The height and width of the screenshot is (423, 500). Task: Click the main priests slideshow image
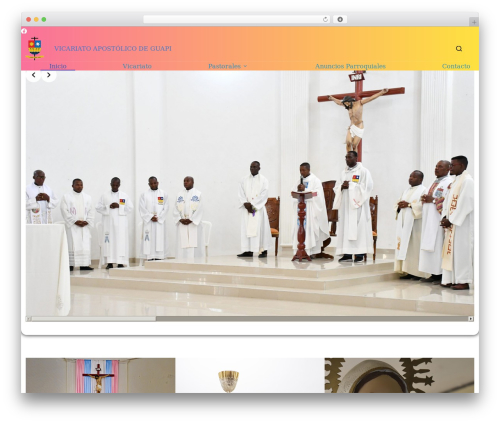click(x=250, y=193)
